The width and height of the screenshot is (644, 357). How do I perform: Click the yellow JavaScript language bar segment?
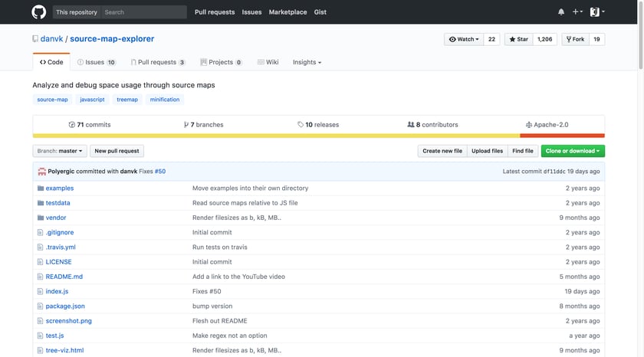coord(277,136)
